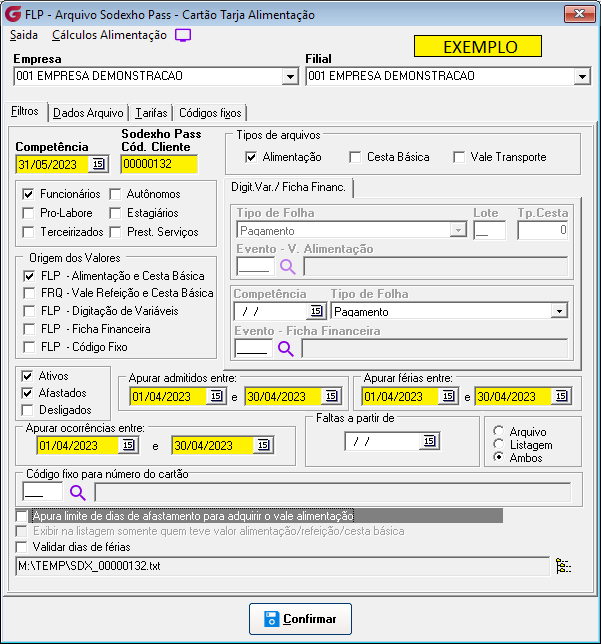601x644 pixels.
Task: Select the Listagem radio option
Action: [x=499, y=444]
